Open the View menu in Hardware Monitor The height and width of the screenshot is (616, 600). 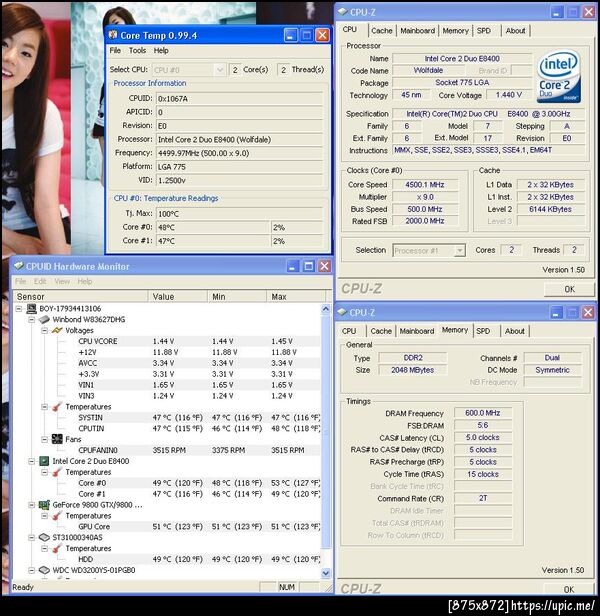point(62,281)
